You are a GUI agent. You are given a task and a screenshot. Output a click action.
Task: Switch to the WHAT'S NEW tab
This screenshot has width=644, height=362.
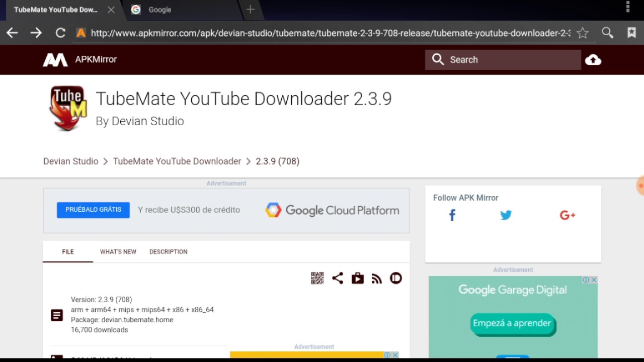pos(118,252)
